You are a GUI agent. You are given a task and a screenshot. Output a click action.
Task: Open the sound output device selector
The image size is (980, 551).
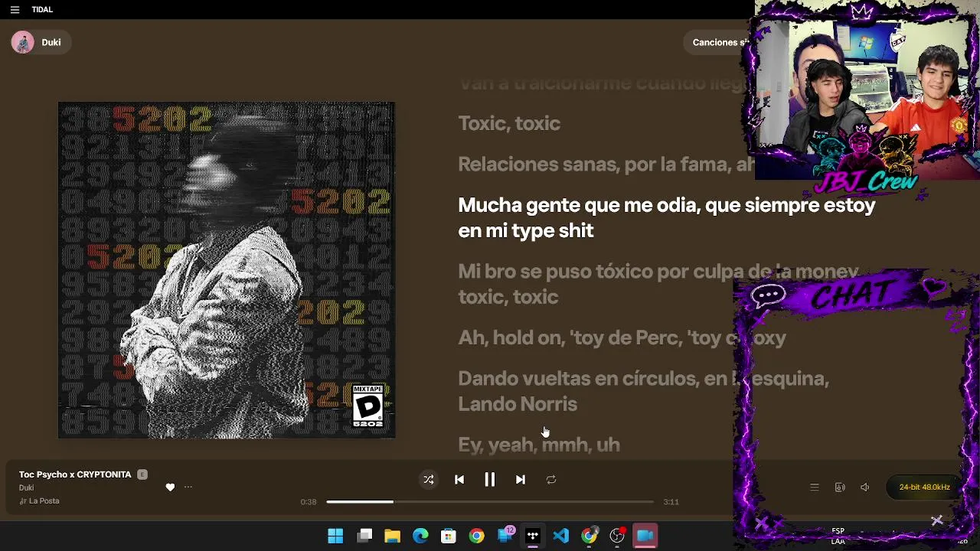click(840, 487)
